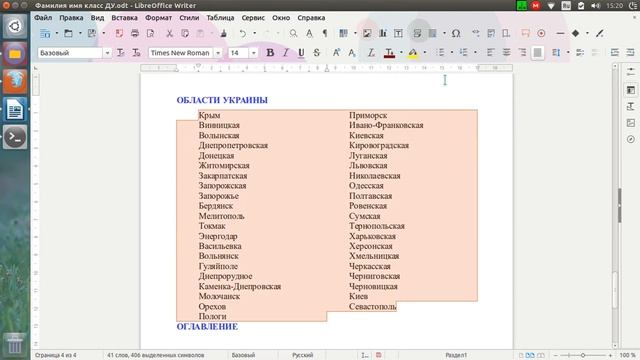Toggle formatting marks pilcrow button

point(325,33)
